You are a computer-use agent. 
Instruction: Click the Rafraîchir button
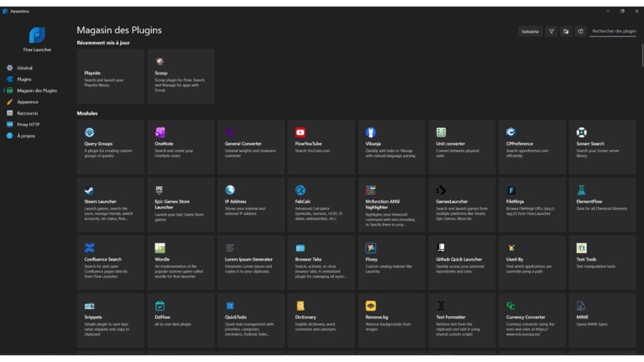coord(530,31)
